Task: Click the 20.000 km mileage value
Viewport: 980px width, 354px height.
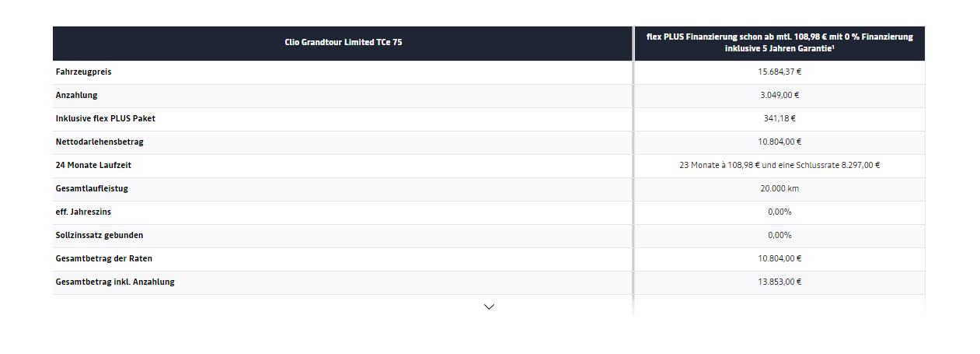Action: [x=779, y=188]
